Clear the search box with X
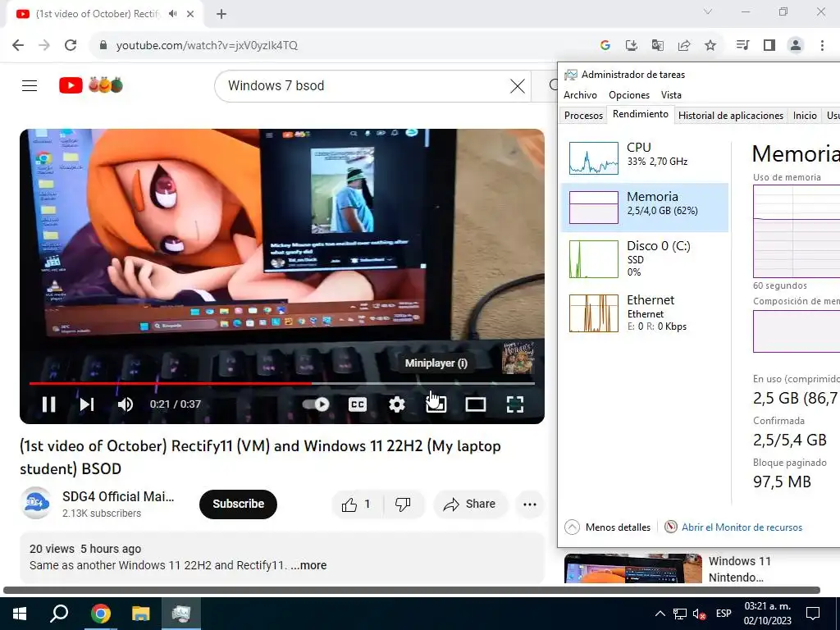The image size is (840, 630). coord(517,85)
